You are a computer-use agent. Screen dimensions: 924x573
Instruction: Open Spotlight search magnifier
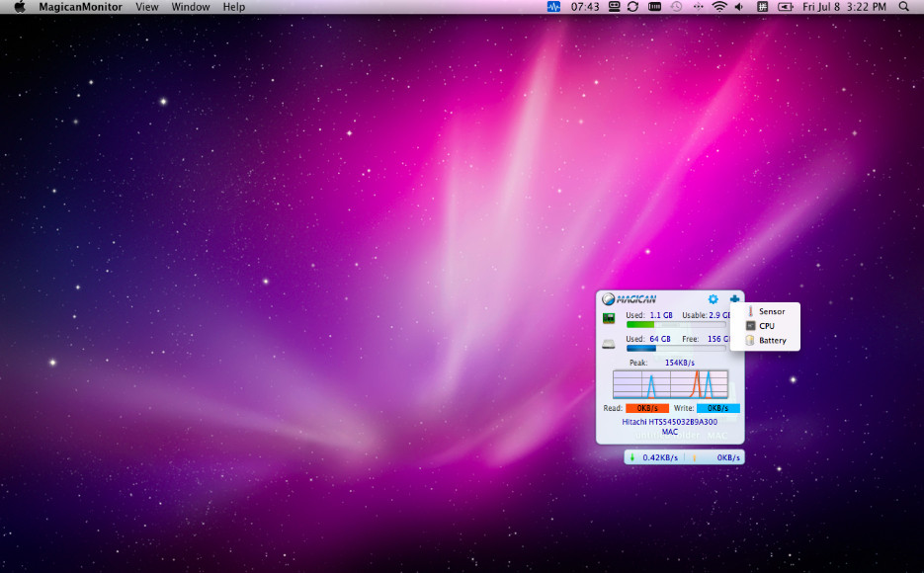(x=903, y=7)
